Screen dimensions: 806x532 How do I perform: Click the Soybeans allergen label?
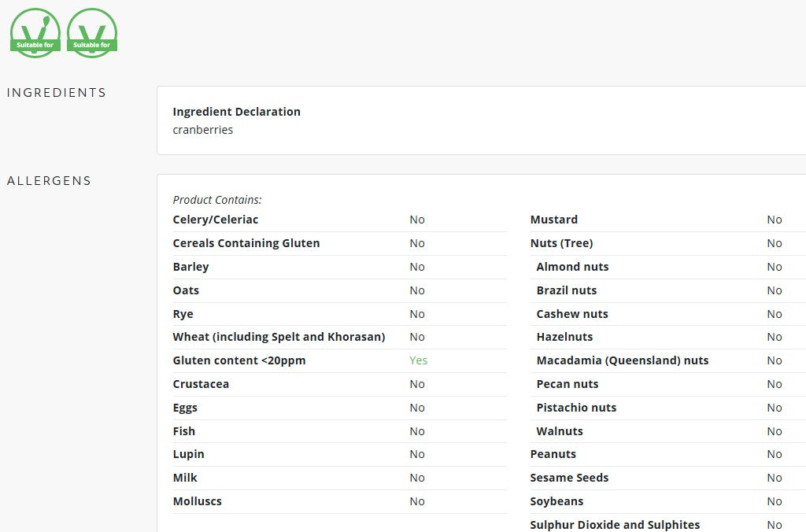pos(556,501)
